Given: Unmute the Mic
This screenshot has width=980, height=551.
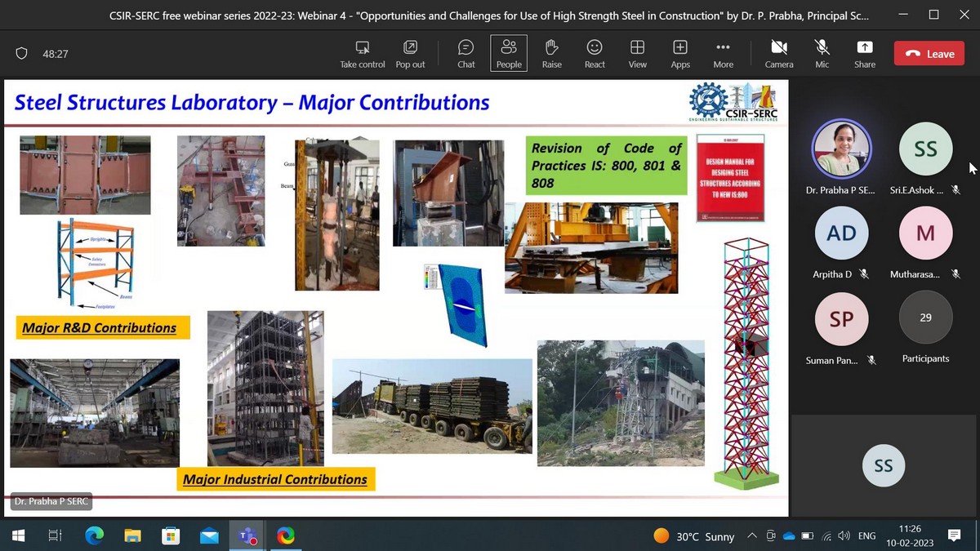Looking at the screenshot, I should (x=822, y=54).
